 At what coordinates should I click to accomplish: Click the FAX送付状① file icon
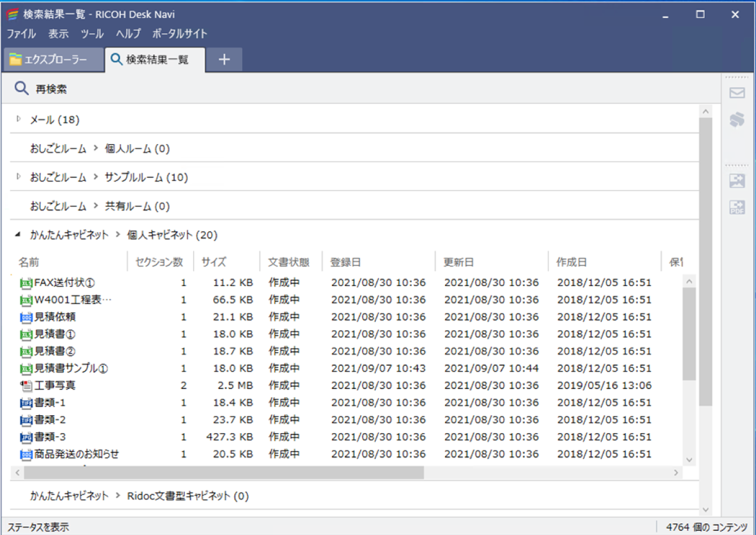pos(26,283)
